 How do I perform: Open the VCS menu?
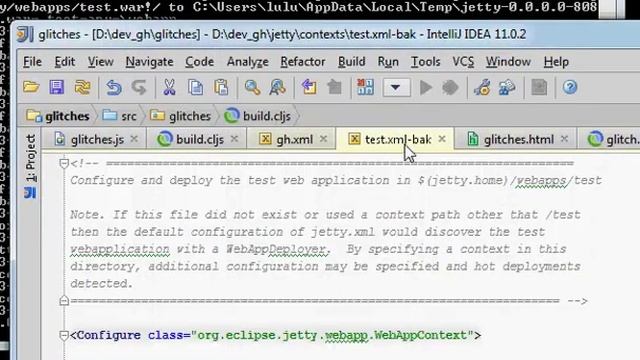[x=463, y=62]
